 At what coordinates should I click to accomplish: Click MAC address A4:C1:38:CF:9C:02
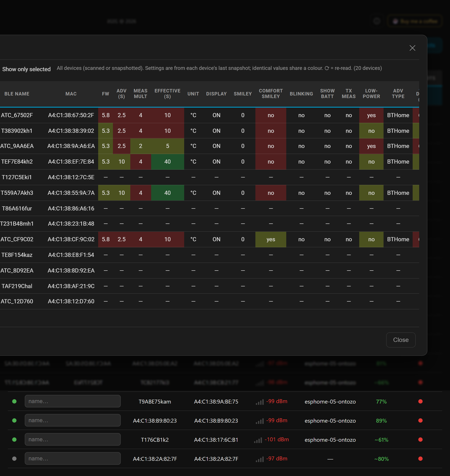[71, 239]
